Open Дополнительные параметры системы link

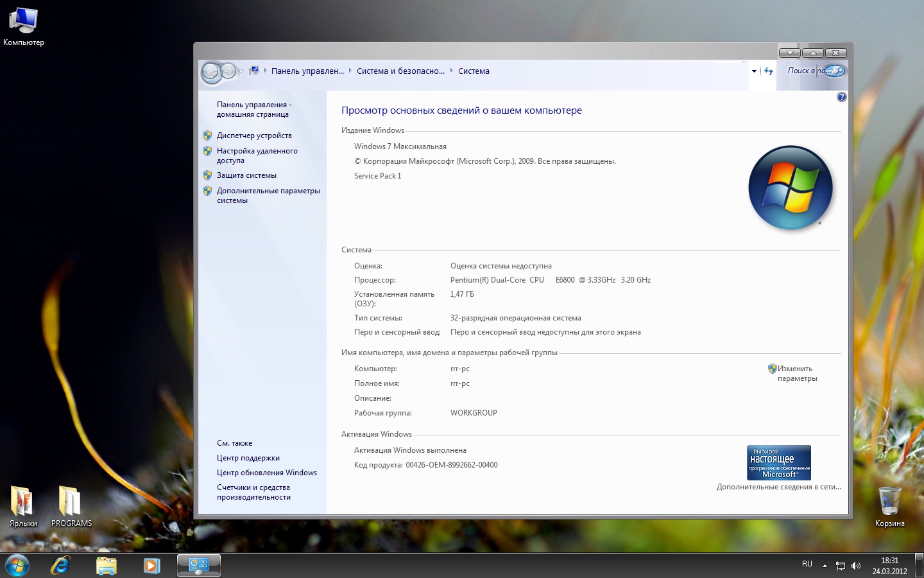coord(268,195)
